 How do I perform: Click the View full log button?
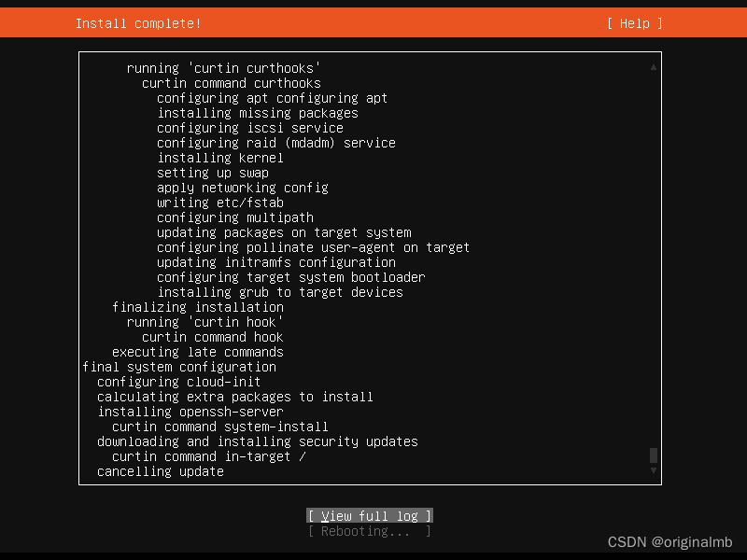tap(369, 515)
